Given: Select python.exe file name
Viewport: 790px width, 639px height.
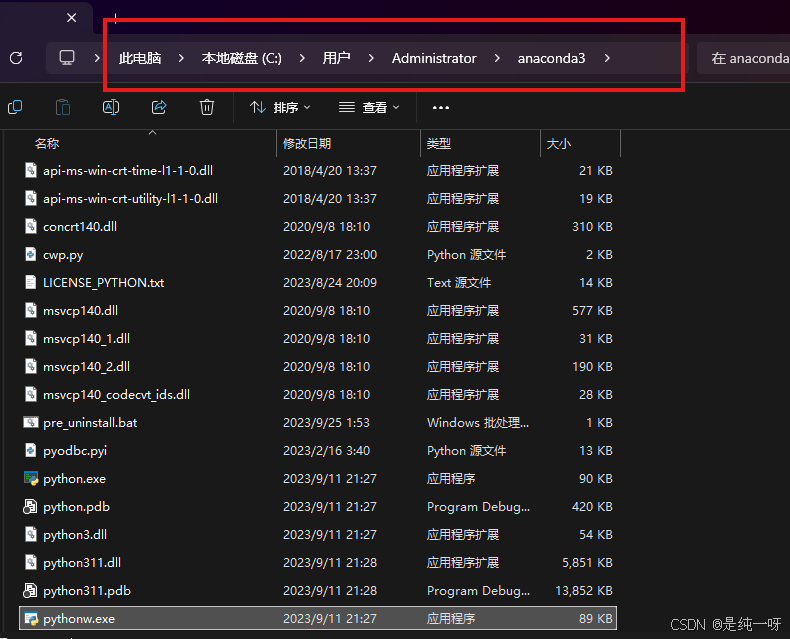Looking at the screenshot, I should pyautogui.click(x=75, y=479).
